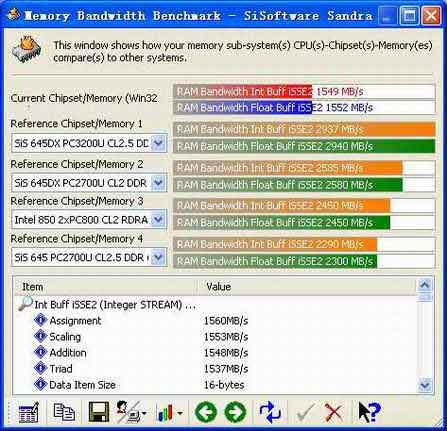Click the green Float Buff 2940 MB/s bar
Viewport: 447px width, 431px height.
pos(304,146)
